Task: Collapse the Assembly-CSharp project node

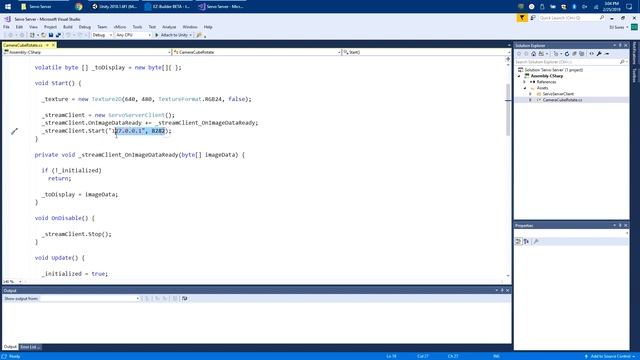Action: (519, 76)
